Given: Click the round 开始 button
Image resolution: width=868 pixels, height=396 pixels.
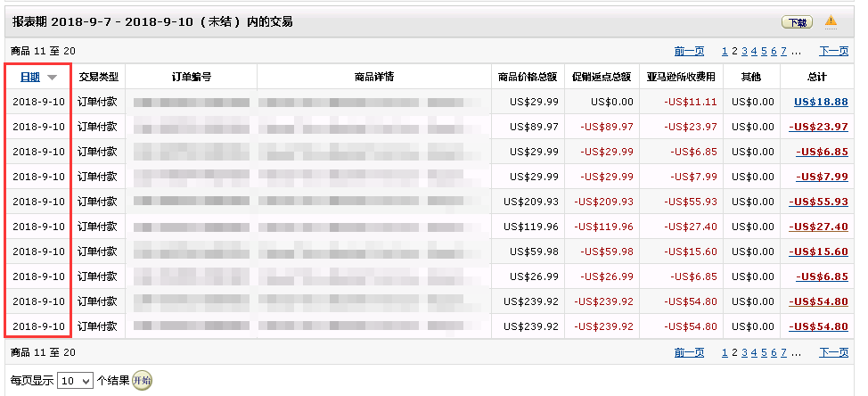Looking at the screenshot, I should point(142,380).
